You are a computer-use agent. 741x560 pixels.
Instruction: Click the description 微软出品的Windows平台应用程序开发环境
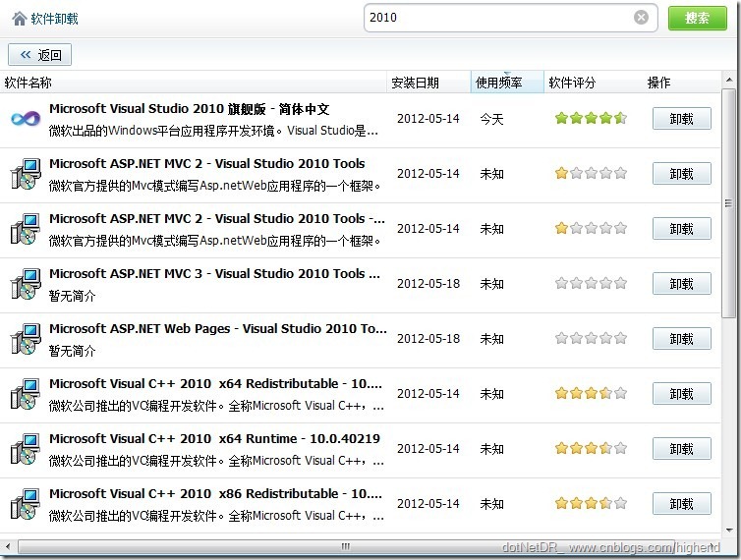tap(213, 131)
